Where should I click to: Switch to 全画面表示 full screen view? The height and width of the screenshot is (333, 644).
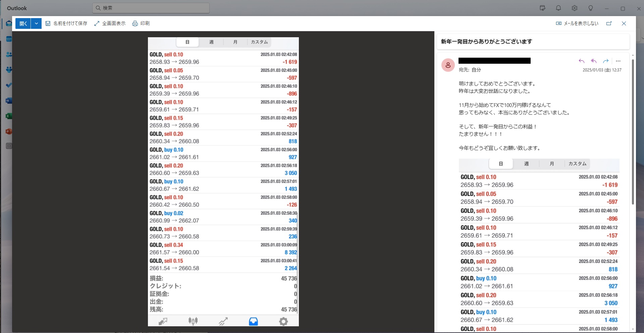110,23
